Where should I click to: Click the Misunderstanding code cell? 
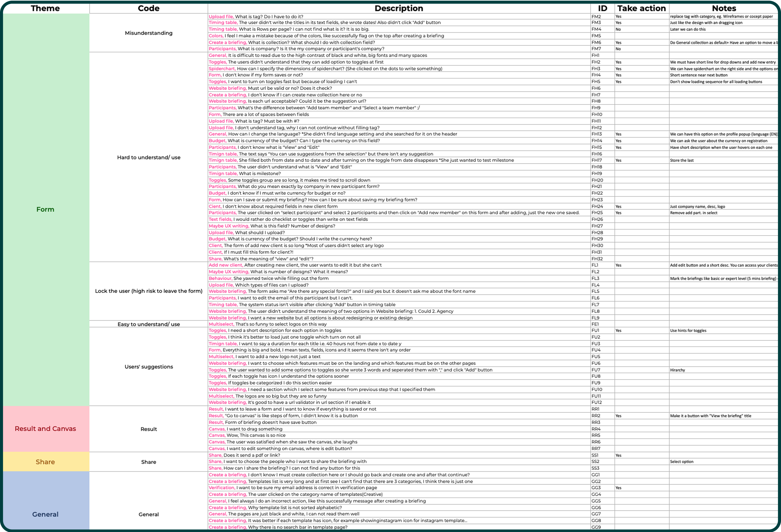149,33
